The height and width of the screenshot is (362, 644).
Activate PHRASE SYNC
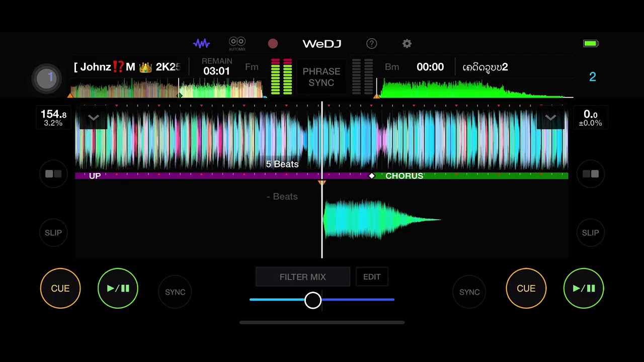click(x=321, y=77)
